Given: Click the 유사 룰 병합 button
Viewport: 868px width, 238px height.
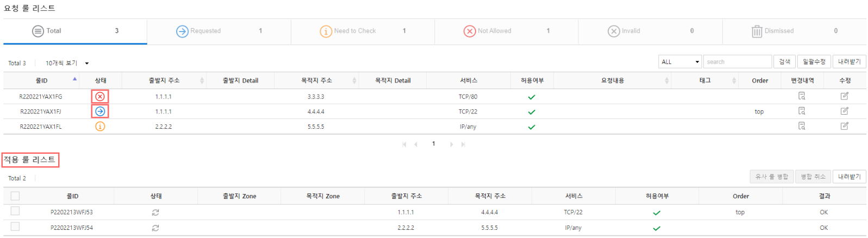Looking at the screenshot, I should (772, 177).
